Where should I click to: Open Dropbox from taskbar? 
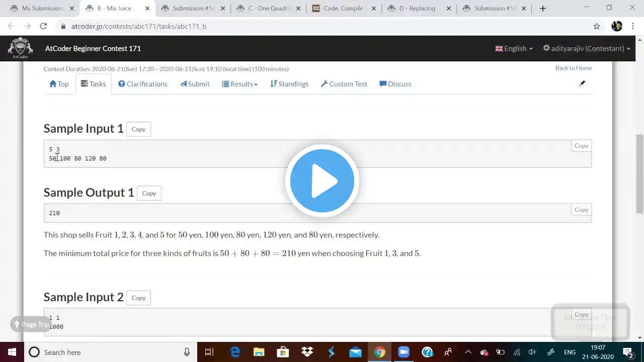point(307,352)
